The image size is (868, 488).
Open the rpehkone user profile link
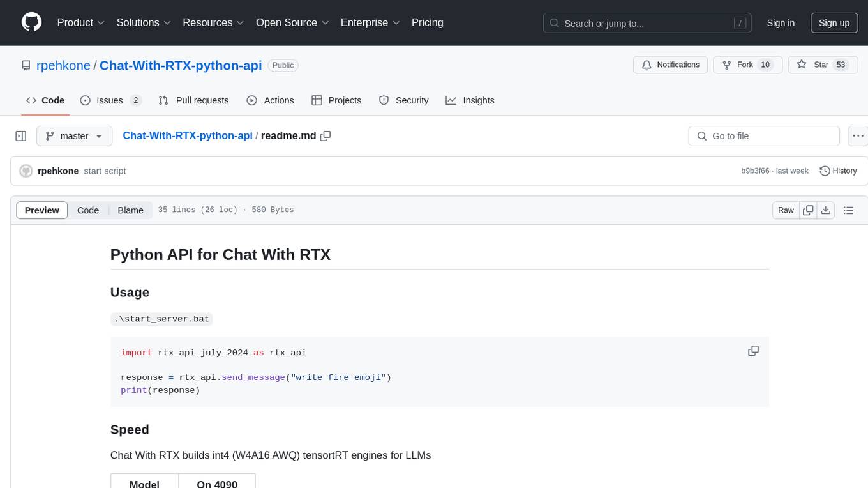coord(64,65)
